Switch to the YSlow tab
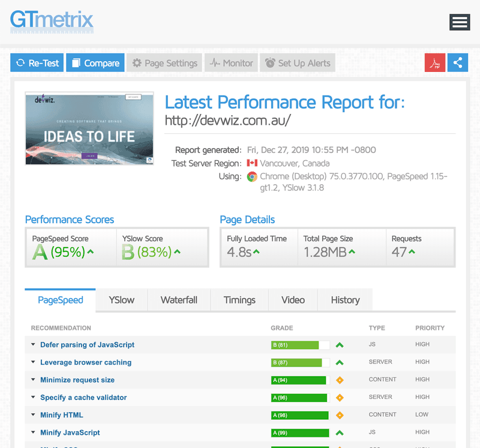Viewport: 480px width, 448px height. (x=122, y=300)
